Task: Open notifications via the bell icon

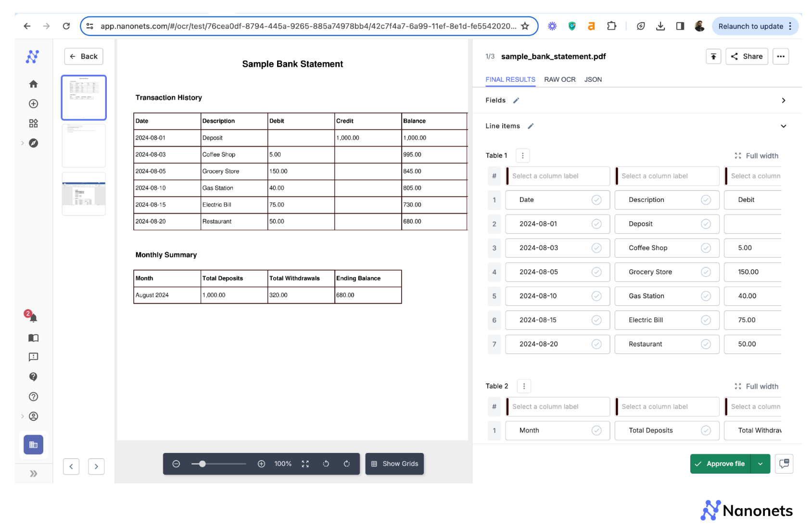Action: point(33,317)
